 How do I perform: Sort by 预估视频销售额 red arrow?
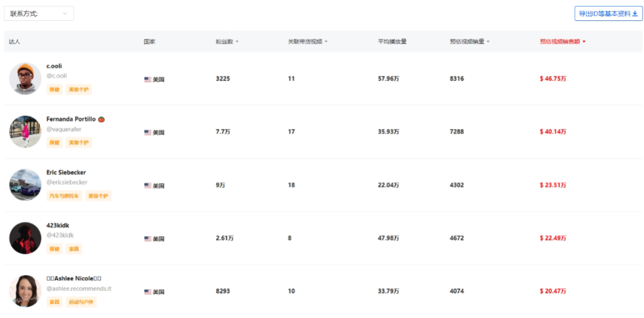click(x=584, y=42)
